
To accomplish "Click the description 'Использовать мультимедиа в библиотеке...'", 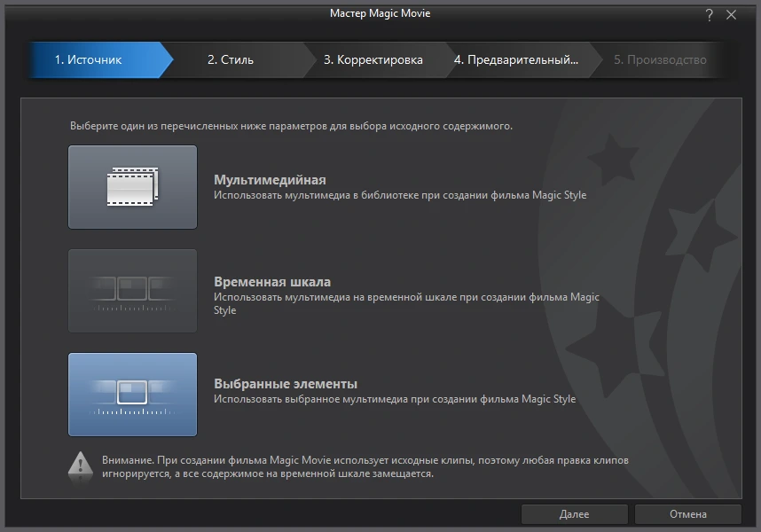I will point(400,195).
